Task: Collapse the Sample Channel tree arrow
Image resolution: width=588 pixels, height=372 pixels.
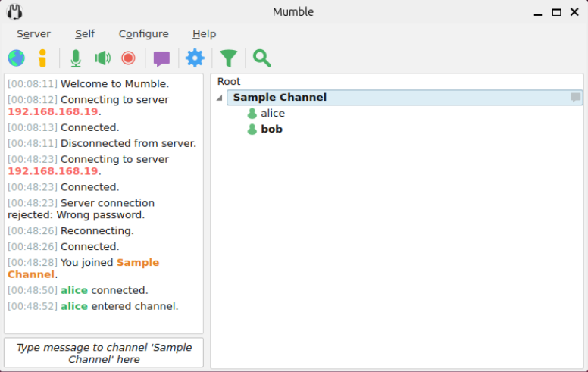Action: (220, 98)
